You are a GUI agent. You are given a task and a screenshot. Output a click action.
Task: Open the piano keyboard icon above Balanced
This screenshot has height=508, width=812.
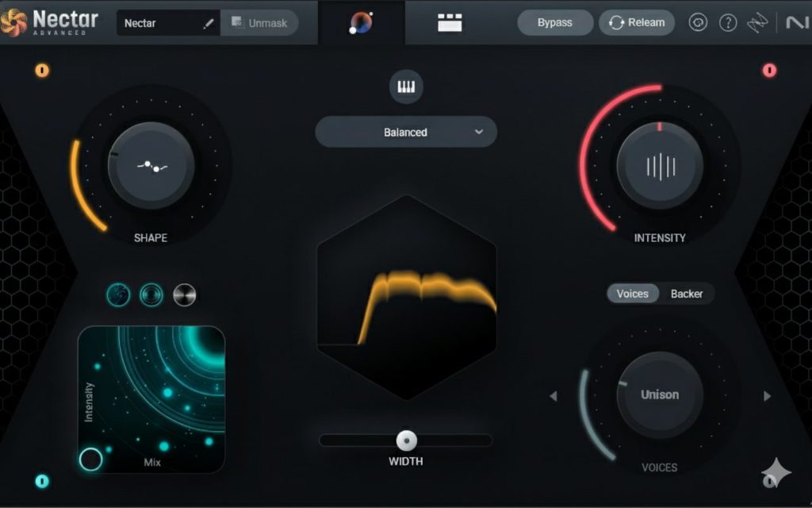pyautogui.click(x=406, y=87)
